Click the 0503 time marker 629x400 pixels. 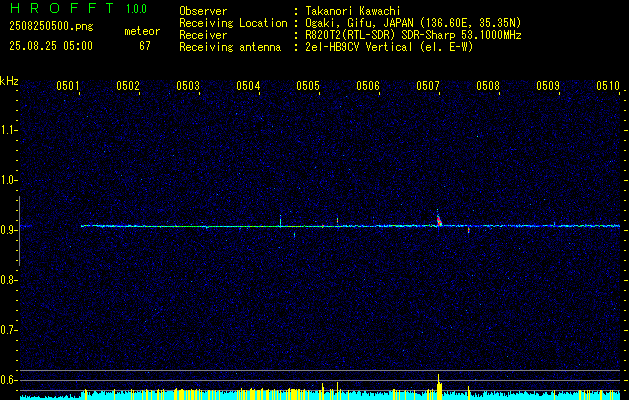188,85
